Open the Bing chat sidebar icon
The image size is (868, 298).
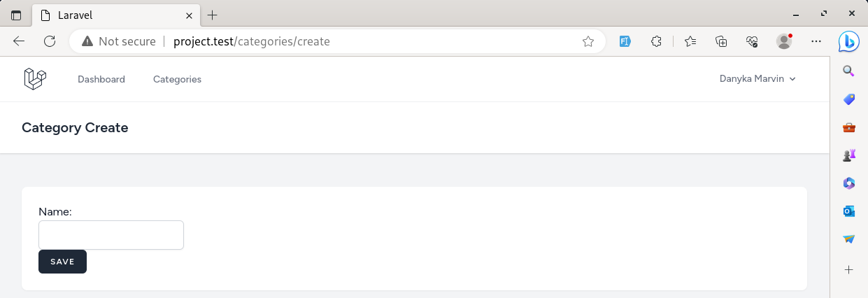click(848, 41)
